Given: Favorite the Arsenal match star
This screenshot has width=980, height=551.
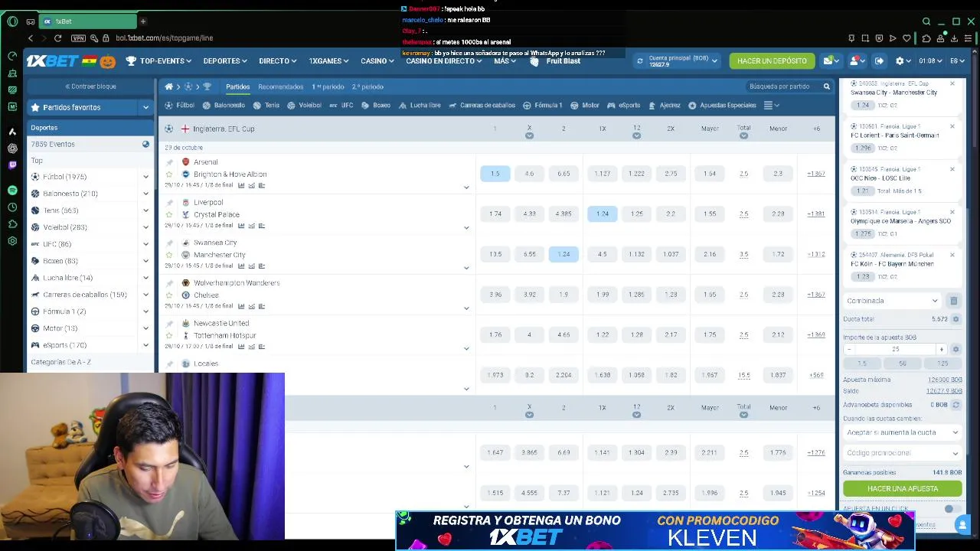Looking at the screenshot, I should [x=169, y=174].
